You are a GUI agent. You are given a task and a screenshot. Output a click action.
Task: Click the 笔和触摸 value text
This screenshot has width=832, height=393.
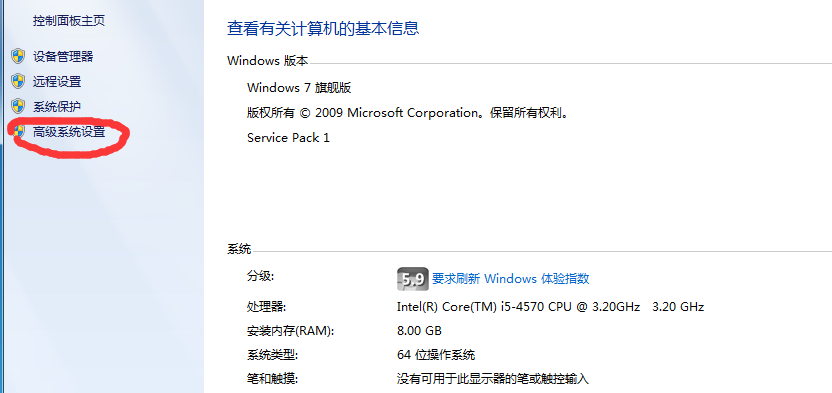tap(493, 379)
